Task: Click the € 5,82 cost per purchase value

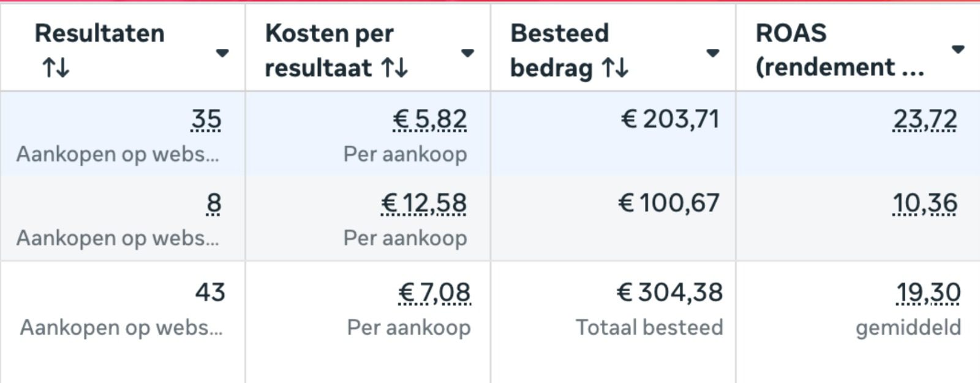Action: pos(430,119)
